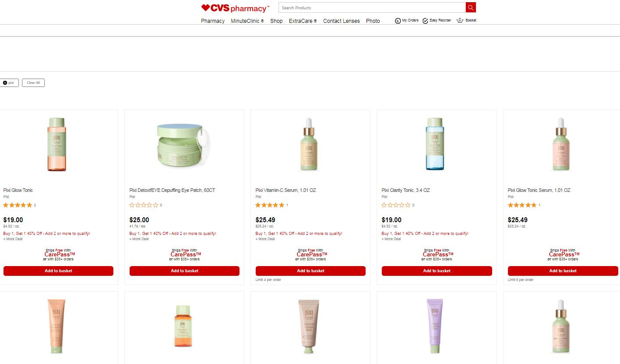The image size is (620, 364).
Task: Open the Pixi DetoxifEYE Depuffing Eye Patch link
Action: 172,190
